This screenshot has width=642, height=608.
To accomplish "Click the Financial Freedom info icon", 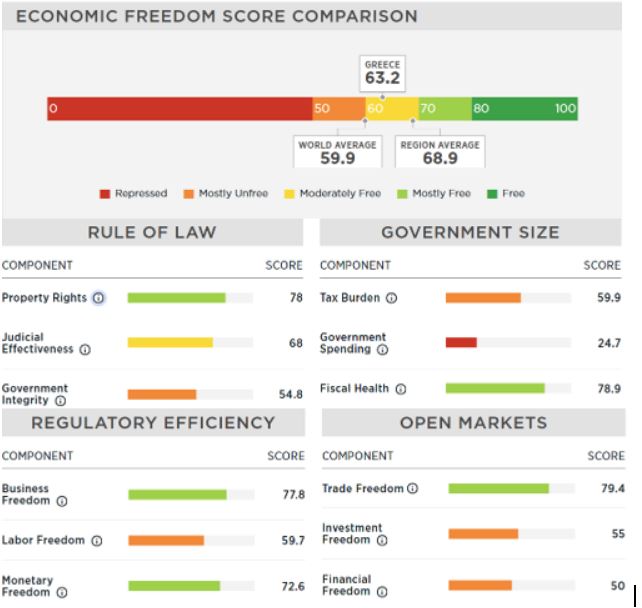I will click(381, 592).
